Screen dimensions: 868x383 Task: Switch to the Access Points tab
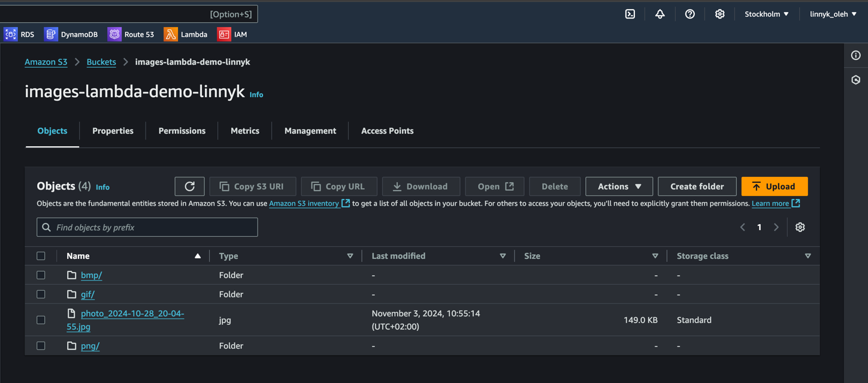pos(387,131)
